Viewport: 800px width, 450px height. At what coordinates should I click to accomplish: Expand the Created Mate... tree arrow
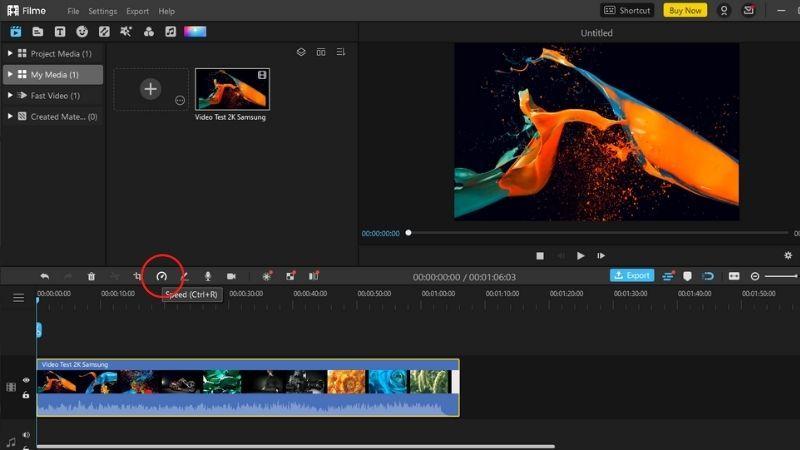click(x=10, y=116)
